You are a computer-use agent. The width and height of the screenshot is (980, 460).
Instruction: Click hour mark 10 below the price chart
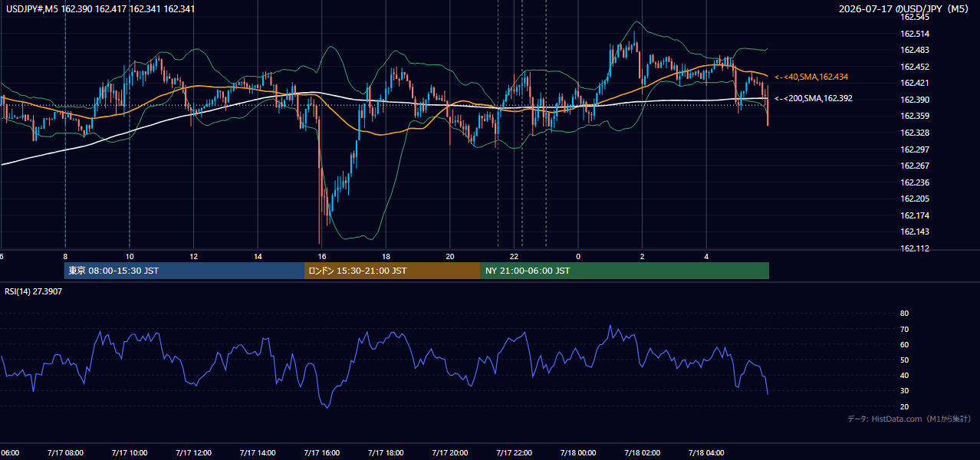coord(130,257)
